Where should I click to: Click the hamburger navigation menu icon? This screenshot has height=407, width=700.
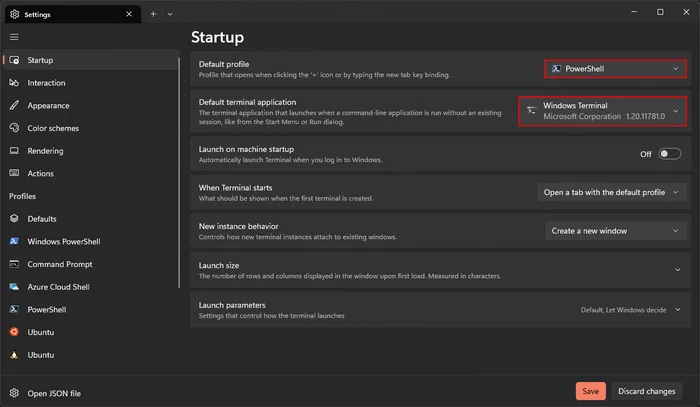coord(14,37)
